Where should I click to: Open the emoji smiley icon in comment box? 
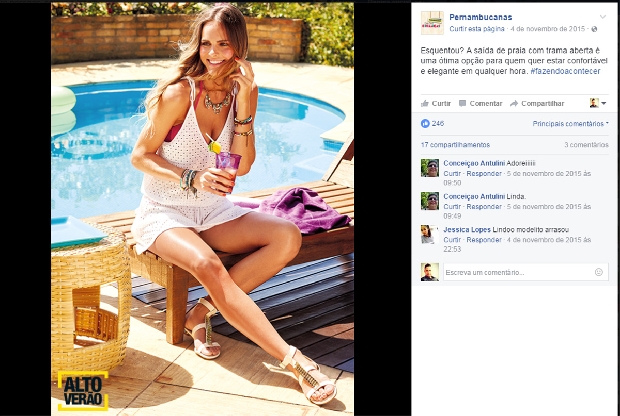[x=599, y=272]
